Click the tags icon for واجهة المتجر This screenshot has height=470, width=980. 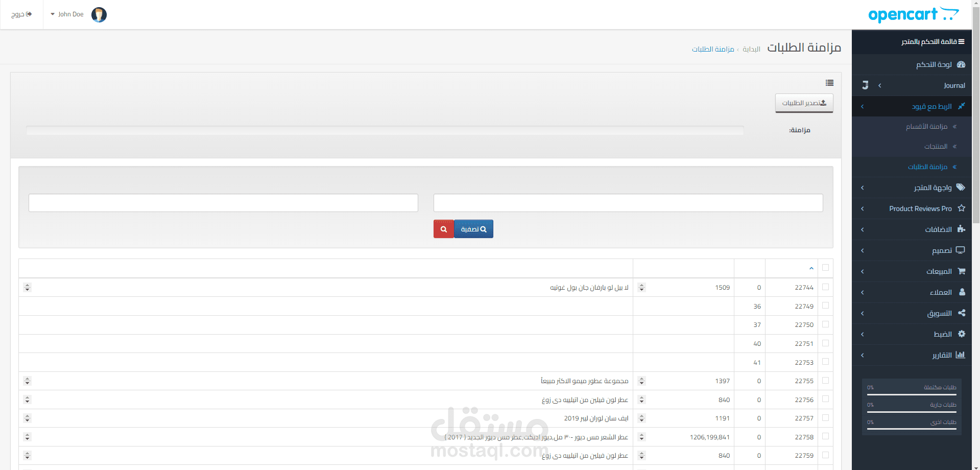pos(961,187)
